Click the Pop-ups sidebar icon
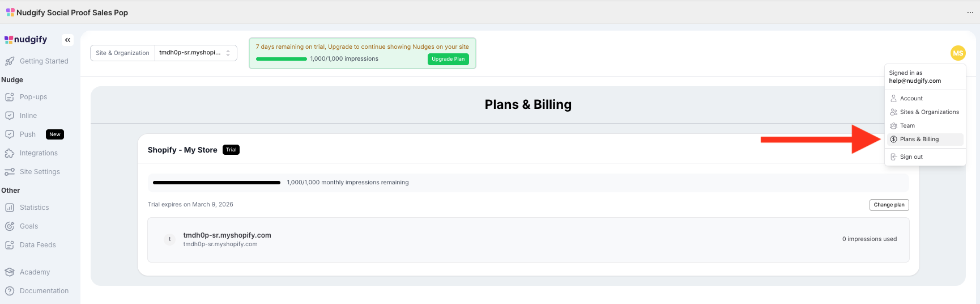 tap(10, 97)
